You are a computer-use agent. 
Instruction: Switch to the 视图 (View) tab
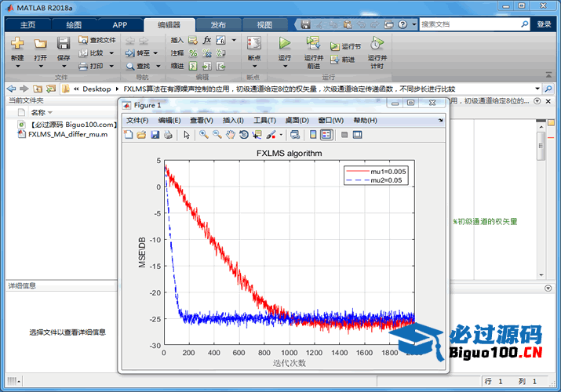click(x=264, y=24)
